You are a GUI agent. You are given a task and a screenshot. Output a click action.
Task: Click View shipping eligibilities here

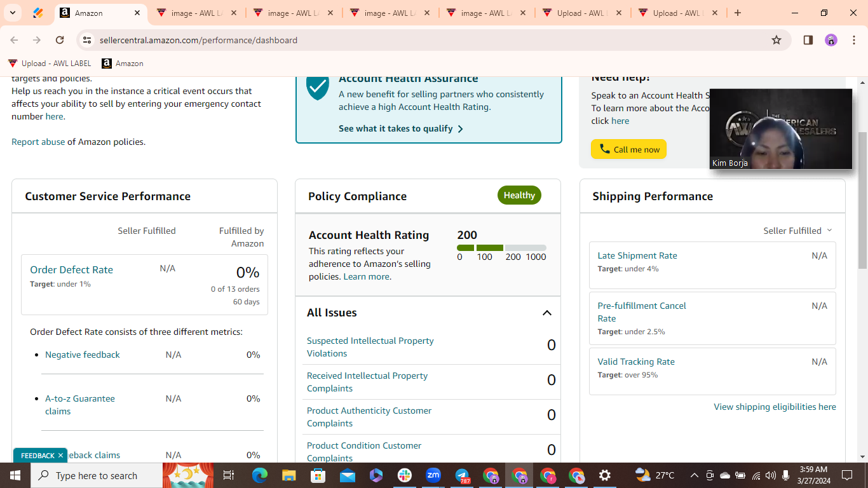[775, 407]
